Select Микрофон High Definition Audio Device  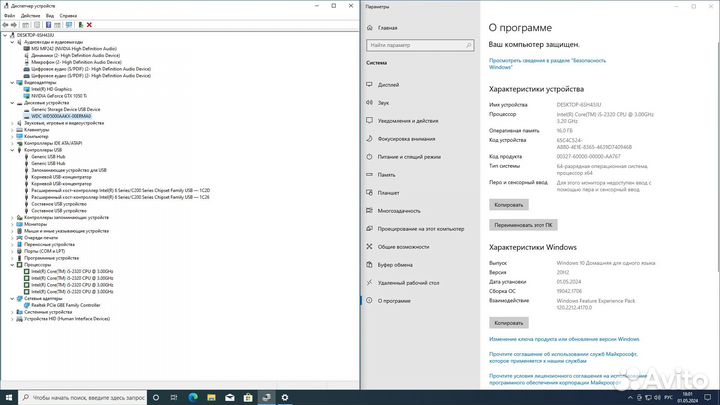76,62
